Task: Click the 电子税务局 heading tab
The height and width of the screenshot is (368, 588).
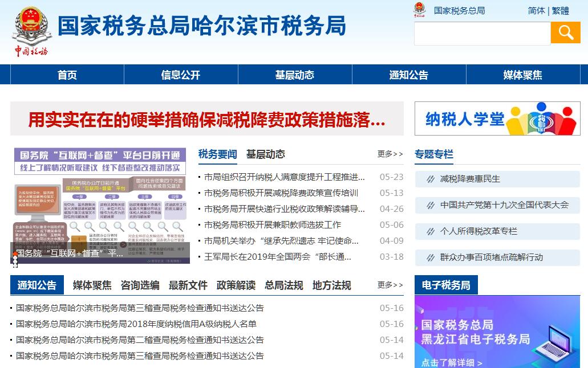Action: pos(446,285)
